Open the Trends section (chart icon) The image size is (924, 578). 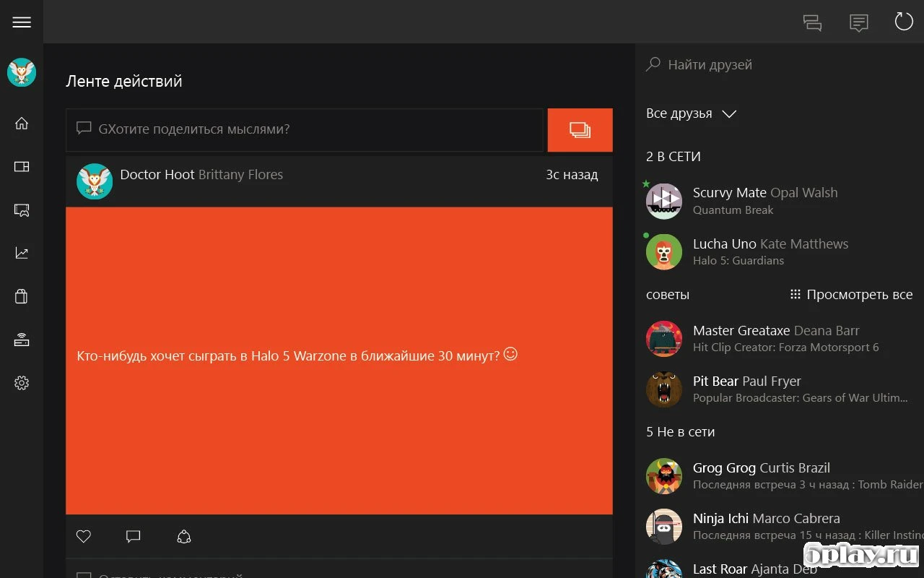click(x=21, y=253)
